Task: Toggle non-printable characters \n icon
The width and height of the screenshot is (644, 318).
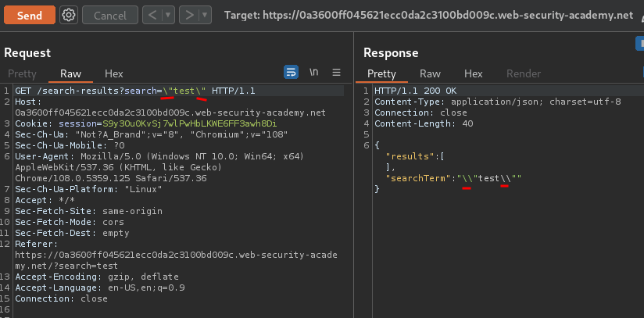Action: pos(313,73)
